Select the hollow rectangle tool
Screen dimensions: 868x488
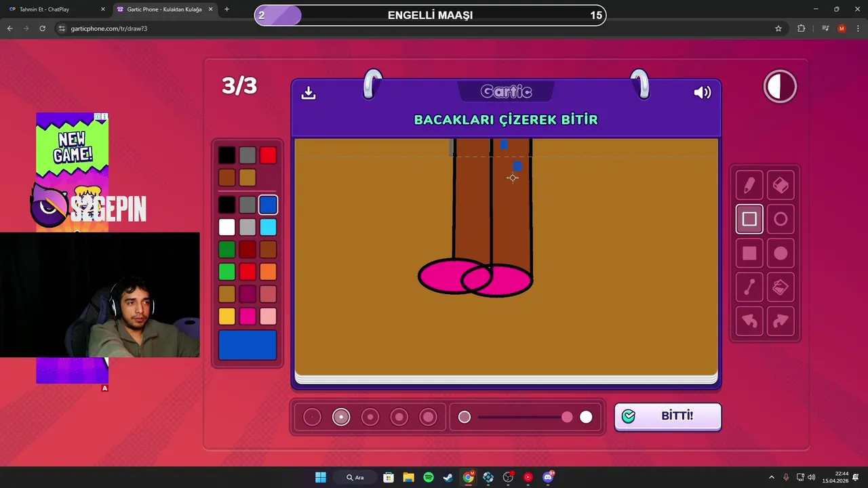click(x=749, y=219)
